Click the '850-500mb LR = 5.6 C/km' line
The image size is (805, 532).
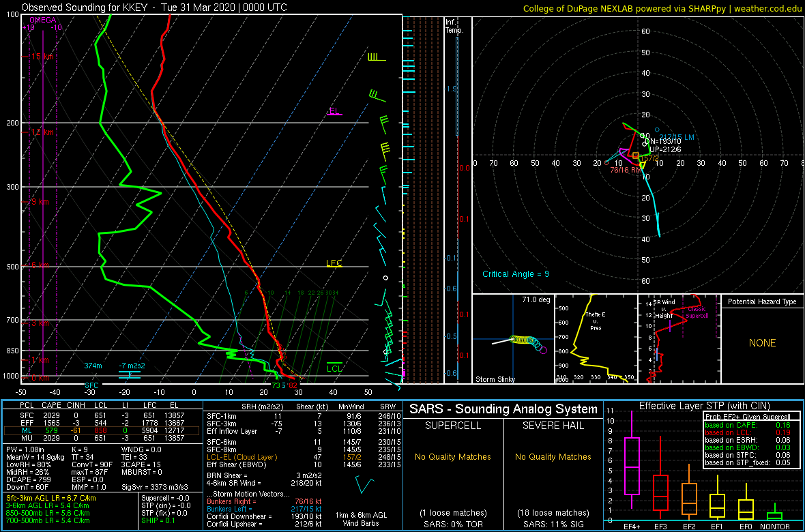click(x=47, y=512)
